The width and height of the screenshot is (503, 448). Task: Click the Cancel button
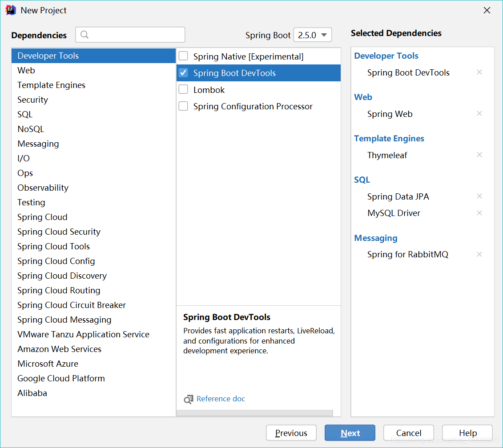click(x=409, y=433)
